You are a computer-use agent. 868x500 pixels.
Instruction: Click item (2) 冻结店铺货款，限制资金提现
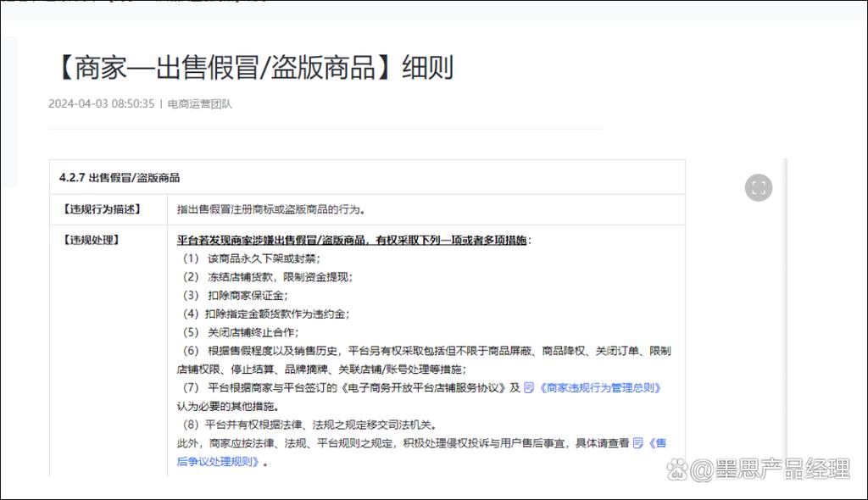point(268,277)
